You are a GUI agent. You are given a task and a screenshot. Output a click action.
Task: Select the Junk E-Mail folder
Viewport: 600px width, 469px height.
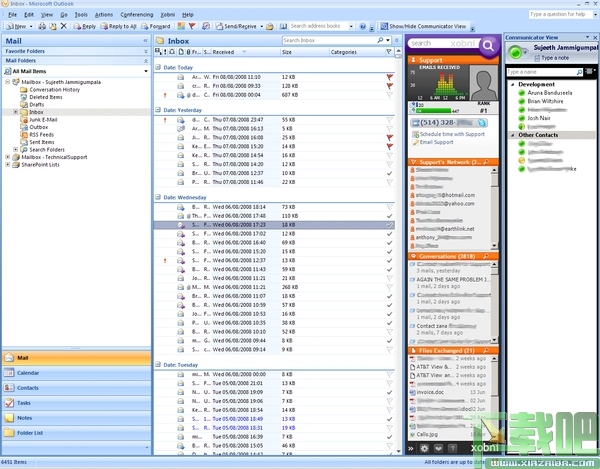point(43,120)
